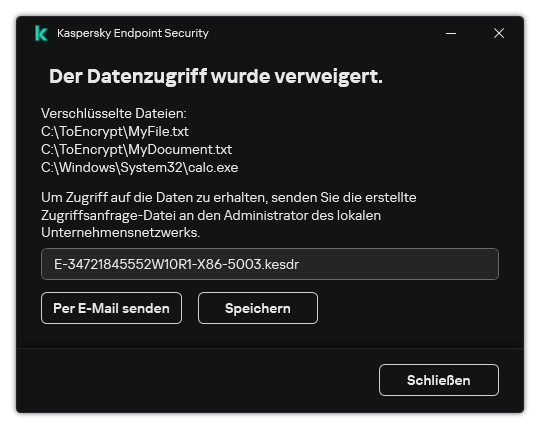Screen dimensions: 540x429
Task: Minimize the Kaspersky Endpoint Security dialog
Action: click(x=451, y=33)
